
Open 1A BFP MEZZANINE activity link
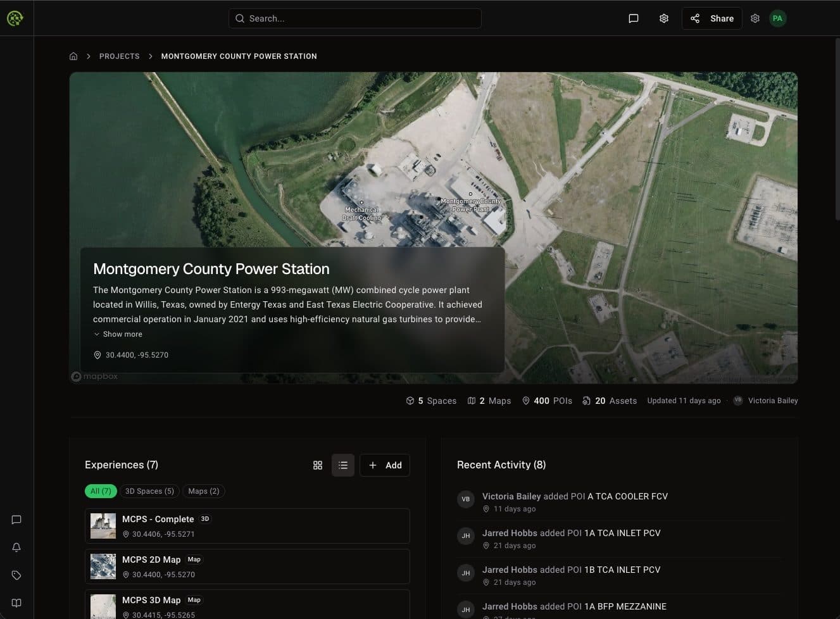click(625, 606)
